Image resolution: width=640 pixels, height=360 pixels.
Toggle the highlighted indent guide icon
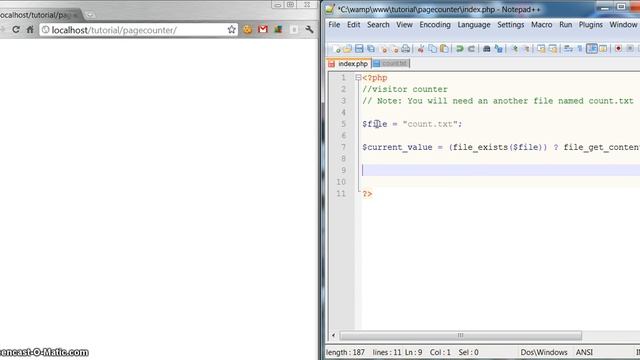pyautogui.click(x=592, y=49)
